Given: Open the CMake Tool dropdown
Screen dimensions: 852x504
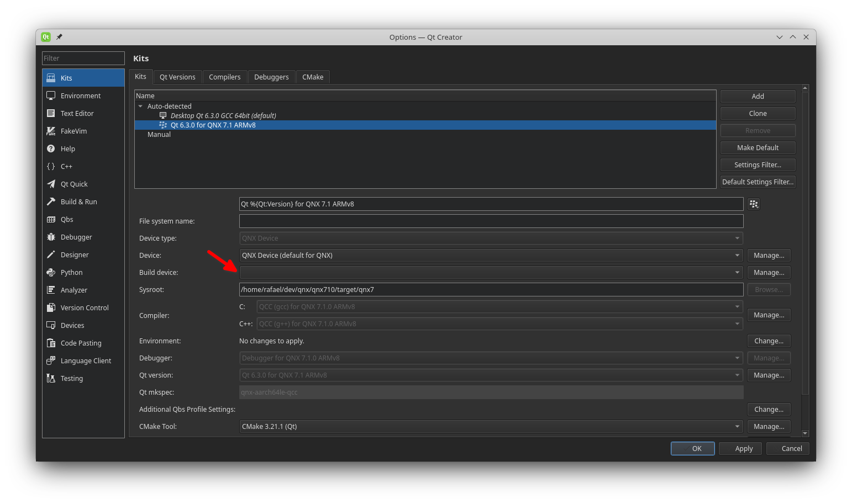Looking at the screenshot, I should 491,426.
